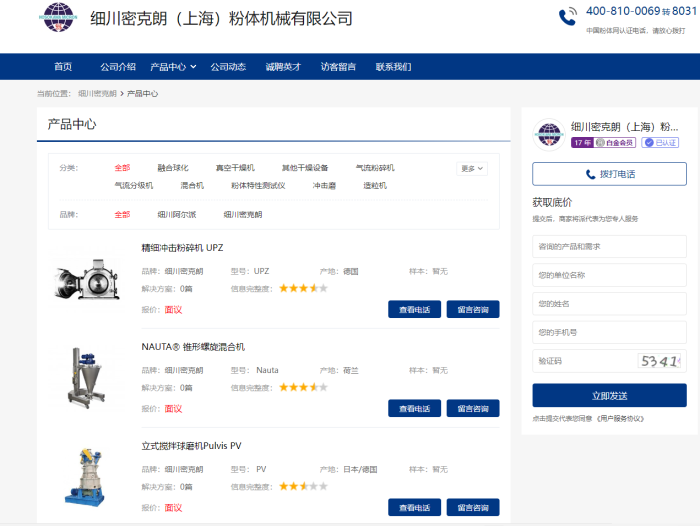This screenshot has width=700, height=526.
Task: Click the sidebar company avatar logo
Action: click(549, 134)
